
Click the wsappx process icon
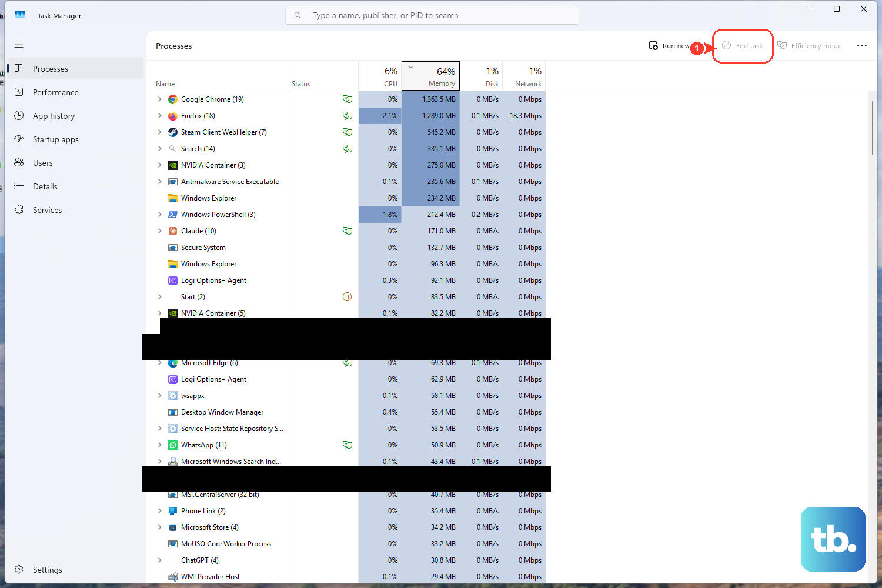tap(173, 396)
